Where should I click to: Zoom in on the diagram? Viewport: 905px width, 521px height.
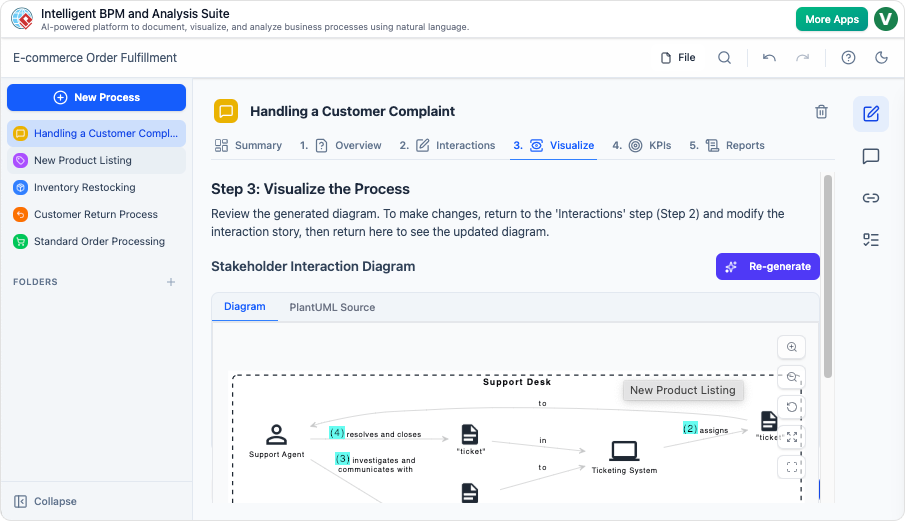click(x=792, y=347)
